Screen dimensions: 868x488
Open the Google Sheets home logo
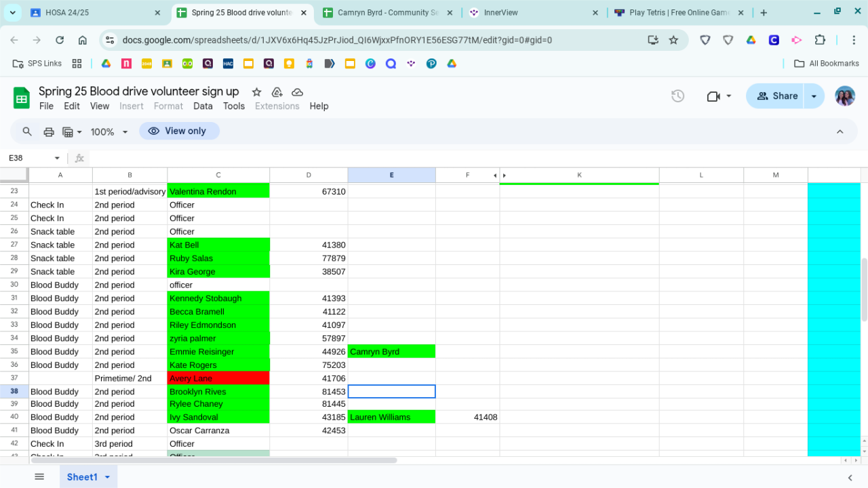tap(22, 98)
